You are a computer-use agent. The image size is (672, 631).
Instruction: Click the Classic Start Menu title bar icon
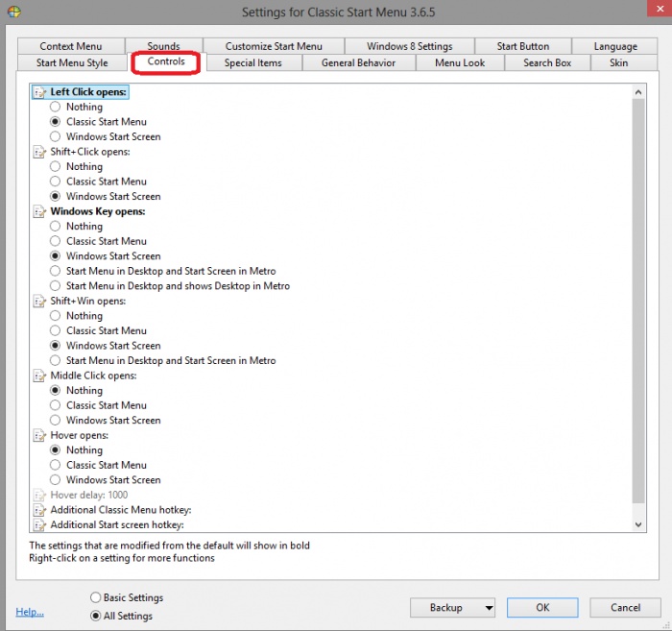[13, 12]
